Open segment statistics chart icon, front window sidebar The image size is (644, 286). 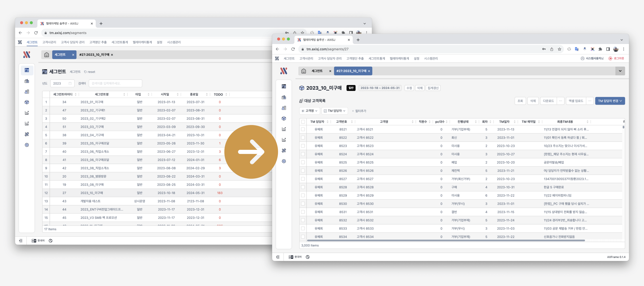click(x=284, y=129)
